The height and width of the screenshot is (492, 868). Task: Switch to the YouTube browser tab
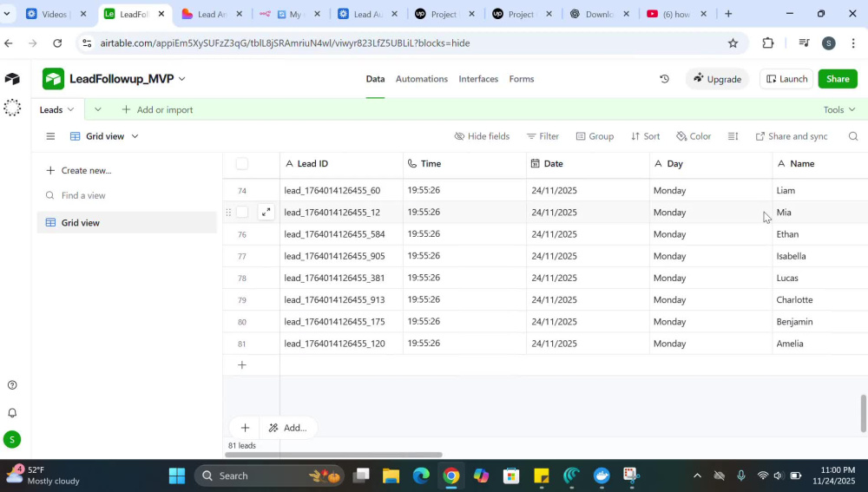676,14
